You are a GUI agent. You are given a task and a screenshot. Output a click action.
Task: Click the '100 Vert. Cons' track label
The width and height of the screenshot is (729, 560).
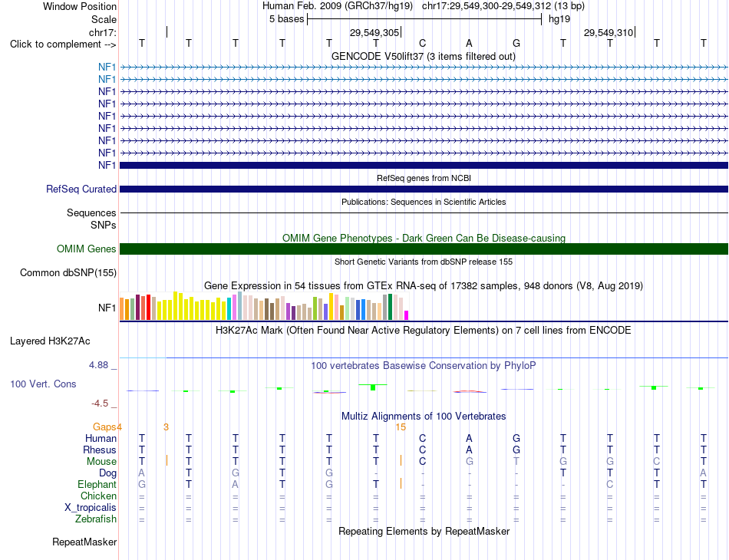tap(43, 384)
